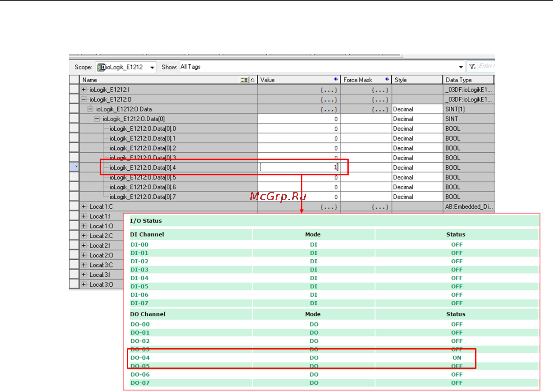Expand the ioLogik_E1212:I tag

(x=84, y=90)
